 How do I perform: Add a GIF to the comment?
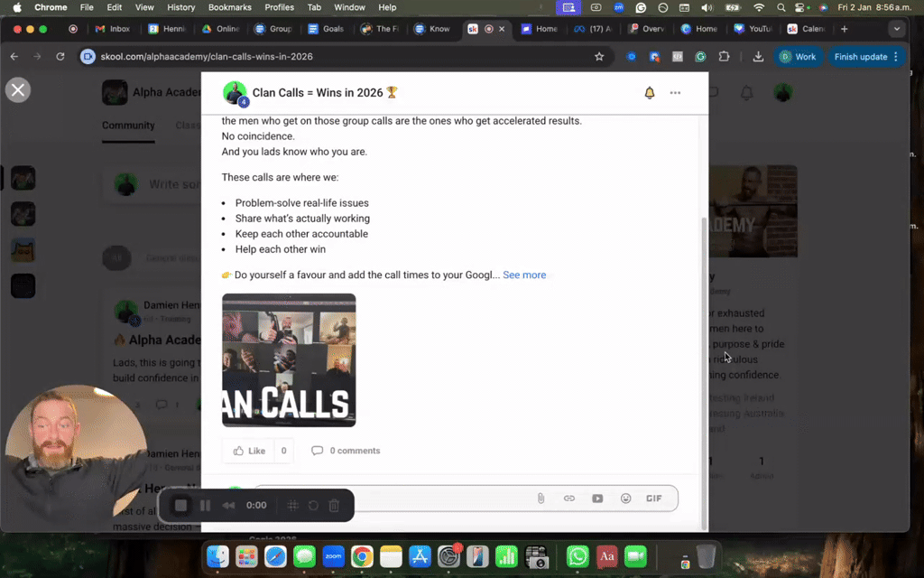click(654, 499)
